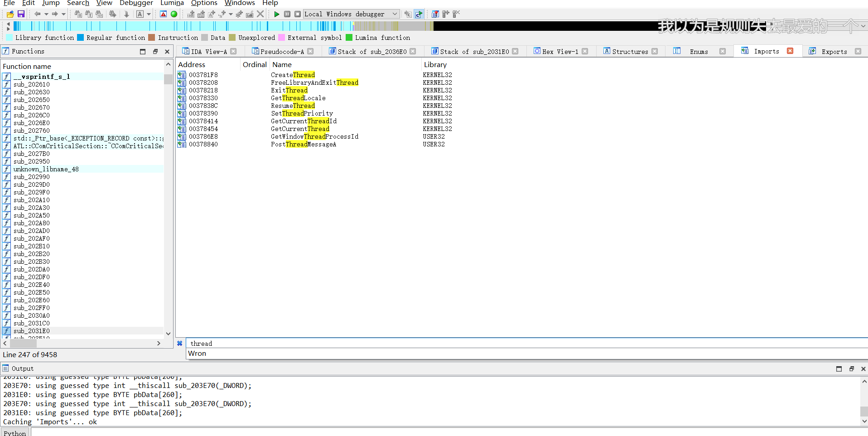Open the Options menu
Screen dimensions: 868x436
tap(204, 3)
